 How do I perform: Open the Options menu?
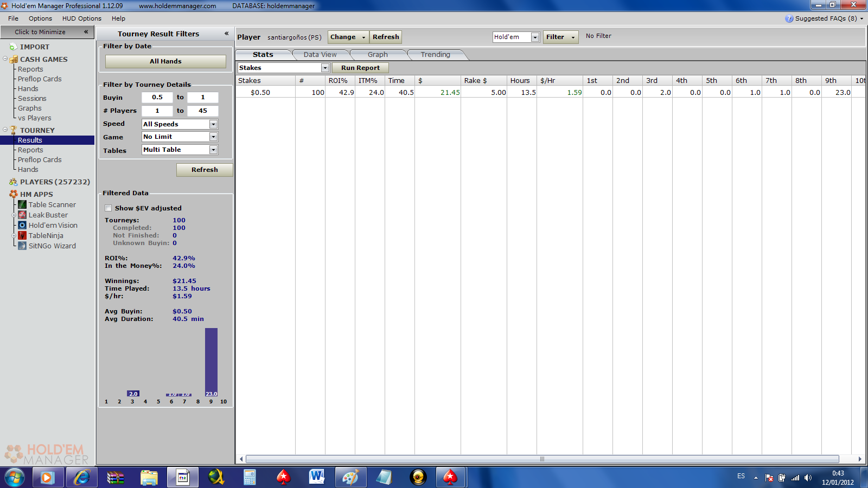(40, 18)
